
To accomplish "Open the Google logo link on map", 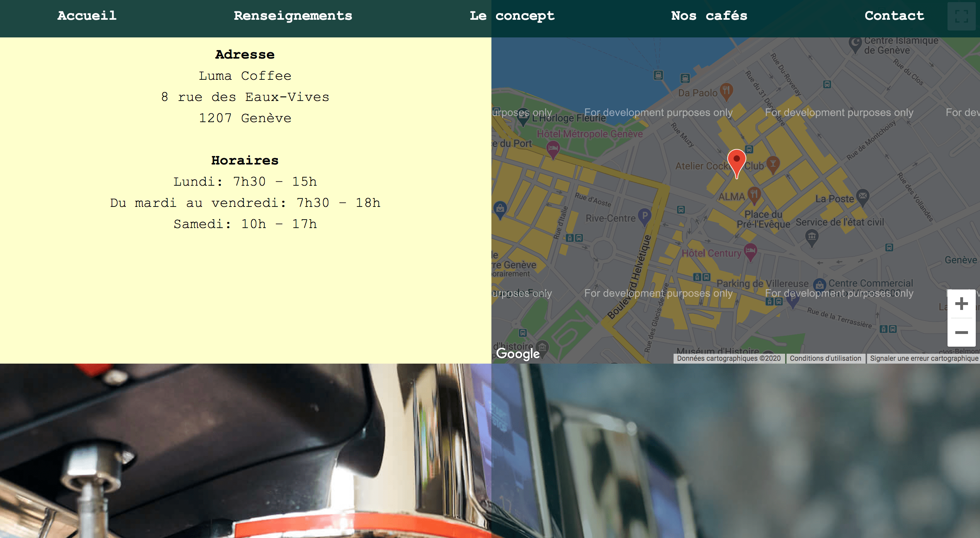I will [x=518, y=353].
